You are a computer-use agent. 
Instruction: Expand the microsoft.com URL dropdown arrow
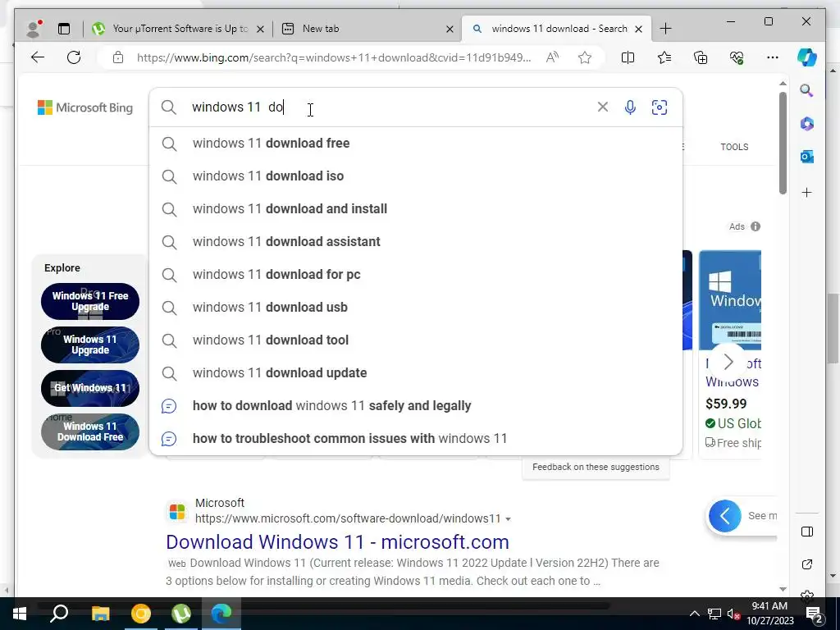click(508, 519)
